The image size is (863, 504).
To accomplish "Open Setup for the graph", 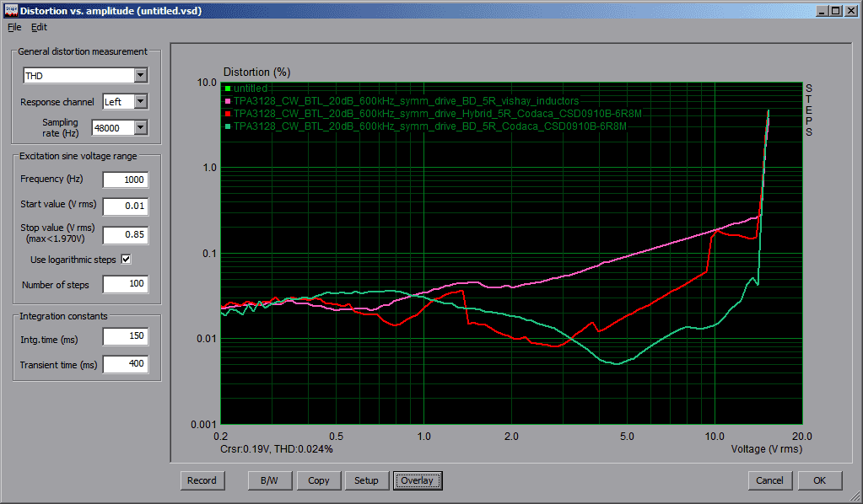I will click(366, 480).
